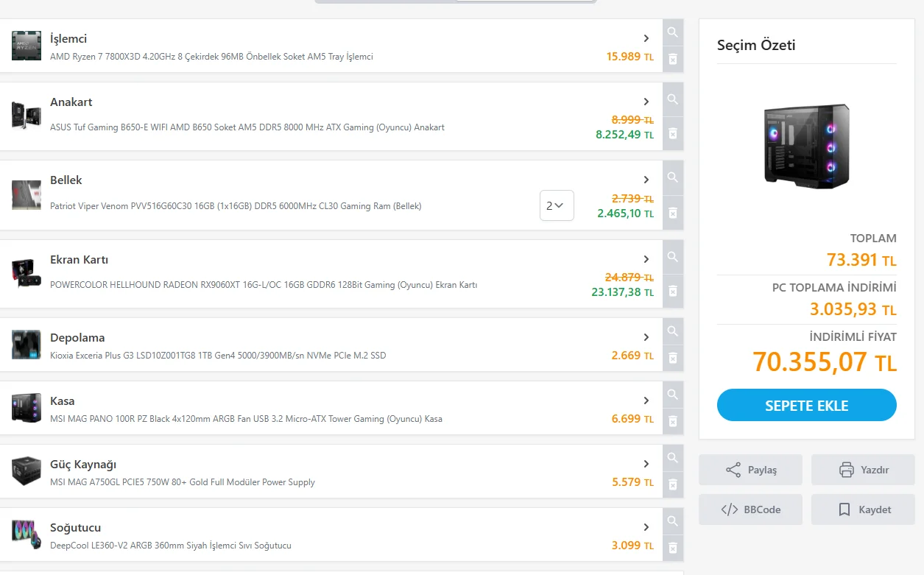Click the İşlemci category heading
This screenshot has height=575, width=924.
[68, 39]
